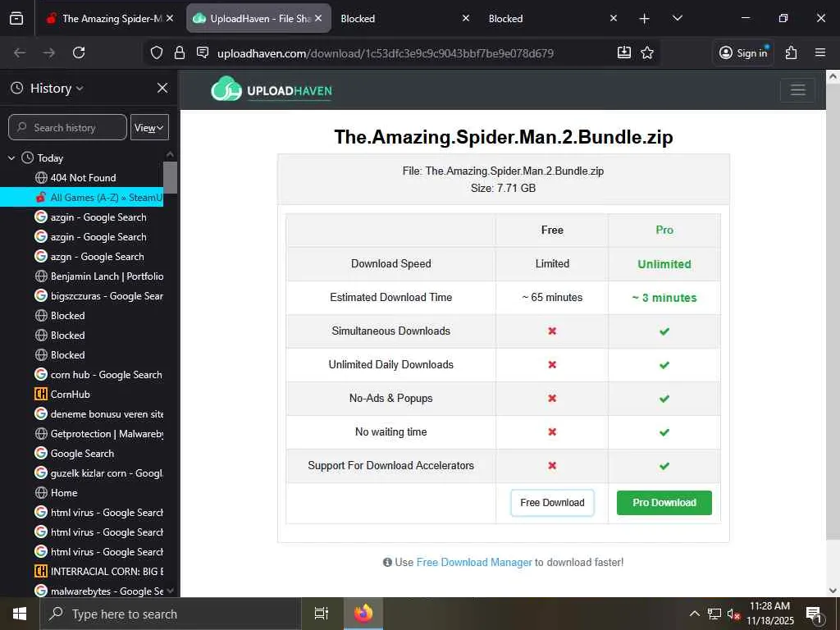The height and width of the screenshot is (630, 840).
Task: Open All Games (A-Z) history entry
Action: pyautogui.click(x=82, y=197)
